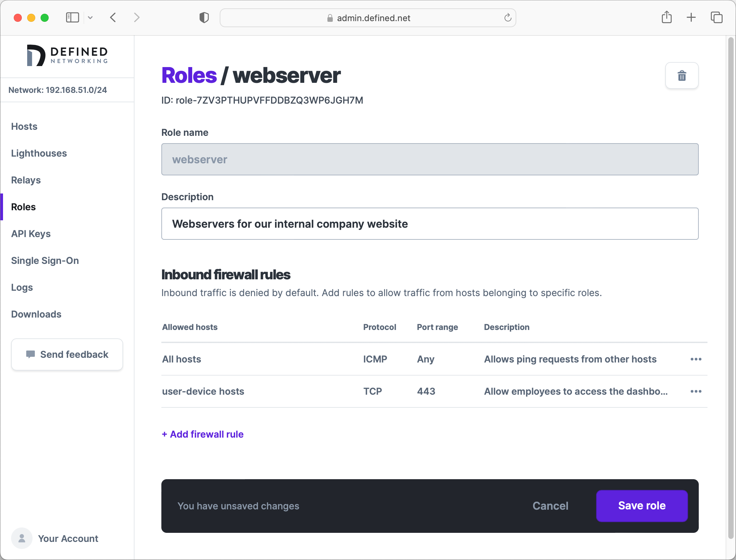Cancel the unsaved changes
Screen dimensions: 736x560
click(550, 506)
